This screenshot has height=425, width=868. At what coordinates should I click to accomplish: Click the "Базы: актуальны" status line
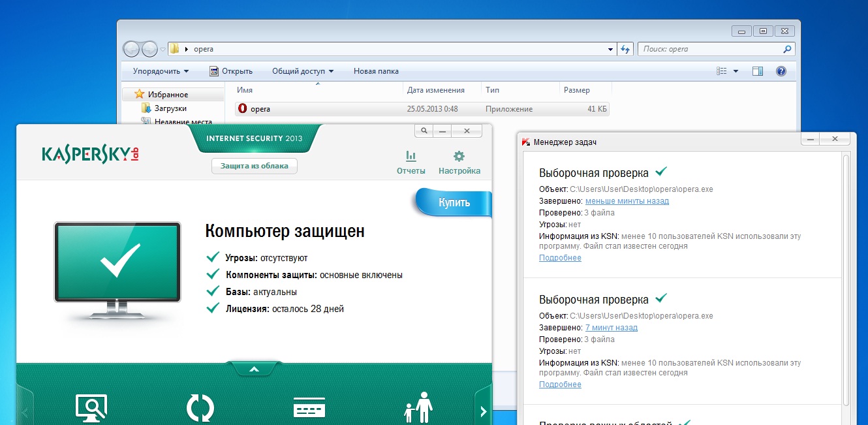[x=261, y=292]
